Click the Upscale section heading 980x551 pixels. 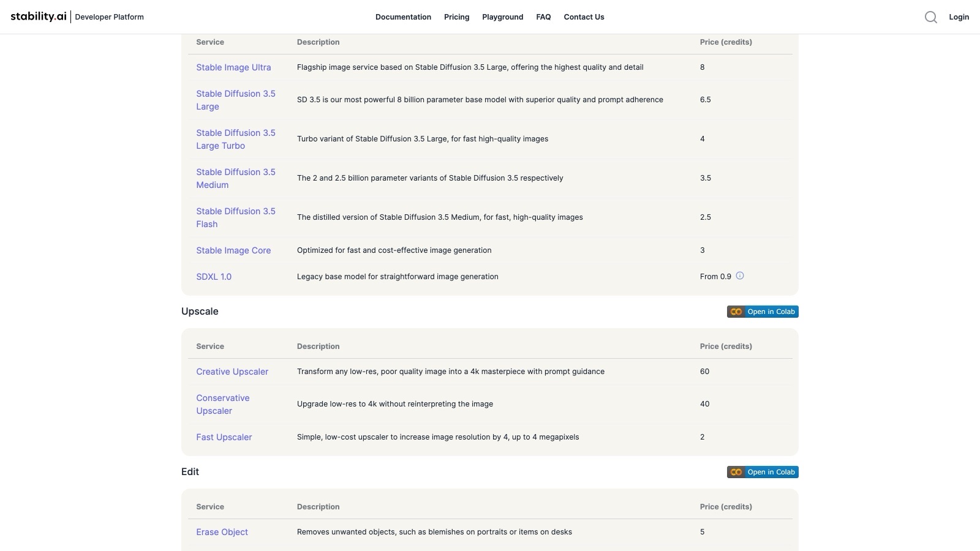point(200,311)
